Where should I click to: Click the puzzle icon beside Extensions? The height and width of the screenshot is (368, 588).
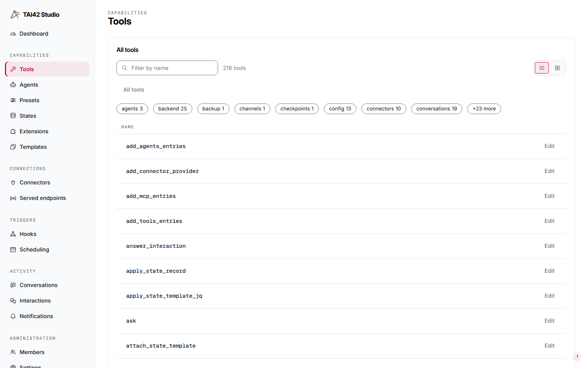coord(13,132)
